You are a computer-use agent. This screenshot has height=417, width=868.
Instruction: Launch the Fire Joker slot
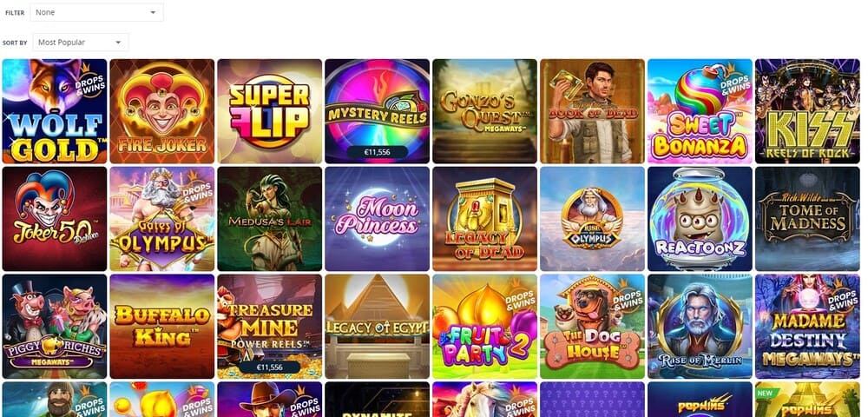point(162,111)
